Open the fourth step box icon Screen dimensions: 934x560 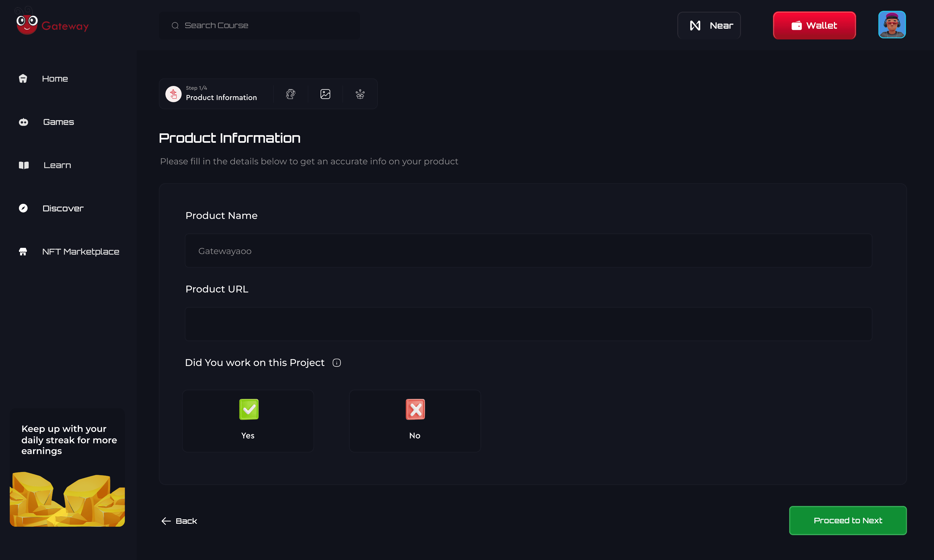tap(360, 94)
